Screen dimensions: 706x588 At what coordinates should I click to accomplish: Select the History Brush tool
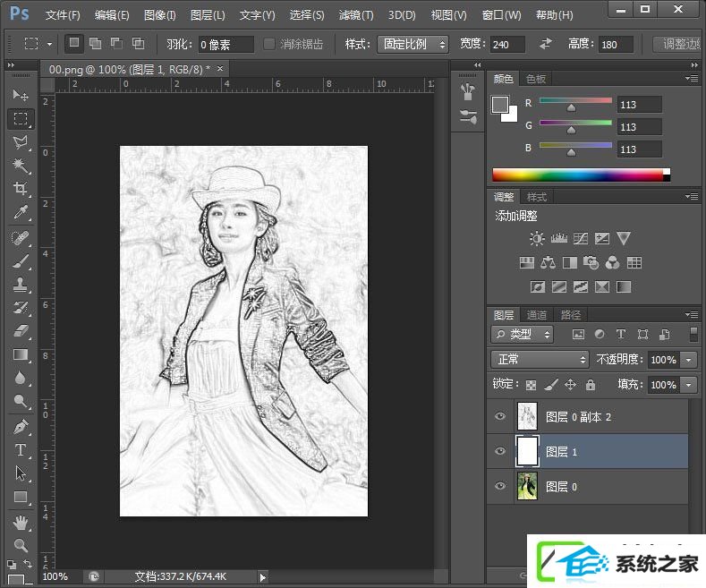21,308
